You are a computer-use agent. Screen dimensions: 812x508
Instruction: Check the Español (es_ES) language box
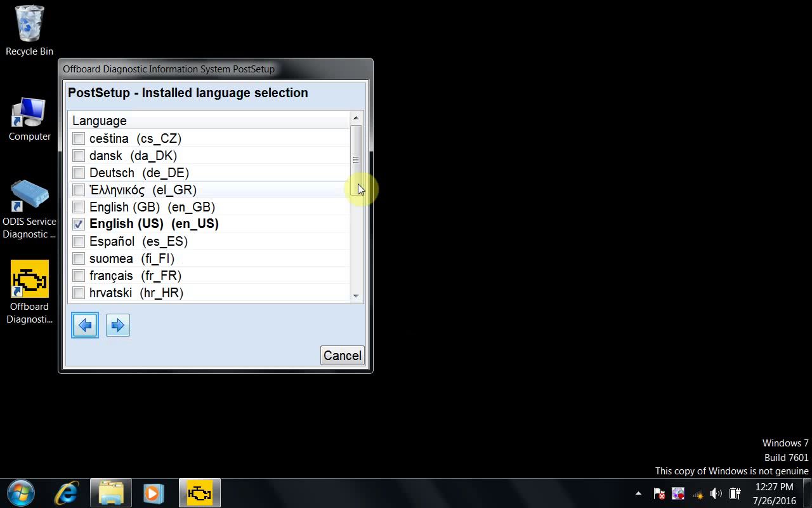pos(79,241)
